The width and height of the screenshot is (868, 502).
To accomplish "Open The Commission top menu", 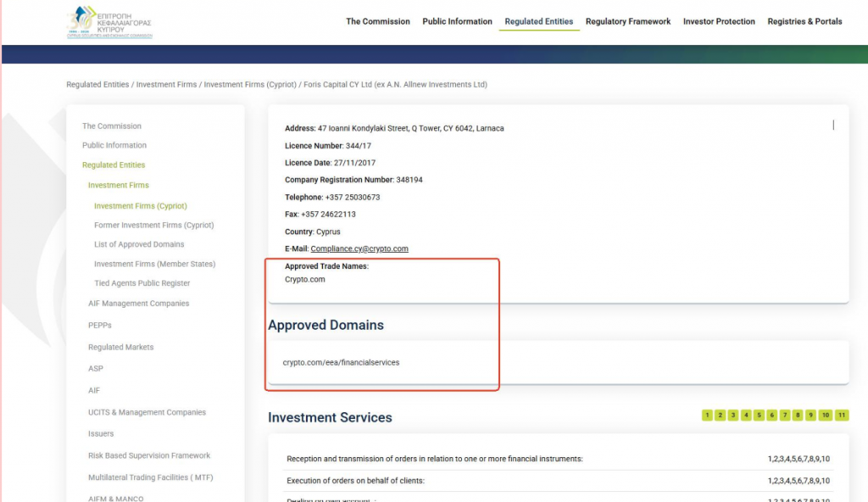I will (378, 21).
